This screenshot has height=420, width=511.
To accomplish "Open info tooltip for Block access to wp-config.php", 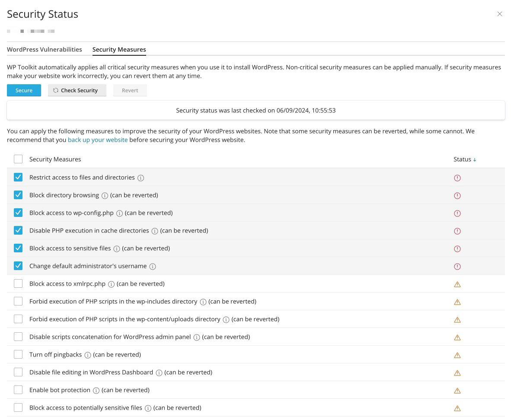I will pyautogui.click(x=119, y=213).
